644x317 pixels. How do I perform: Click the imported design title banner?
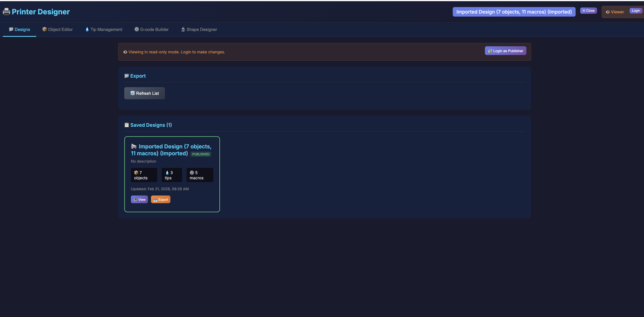[514, 12]
